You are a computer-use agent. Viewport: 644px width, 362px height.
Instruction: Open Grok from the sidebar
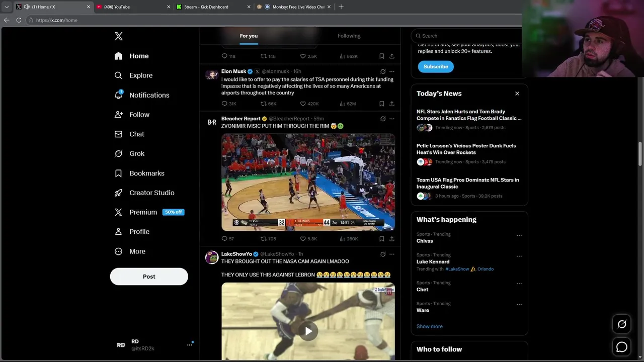tap(130, 153)
